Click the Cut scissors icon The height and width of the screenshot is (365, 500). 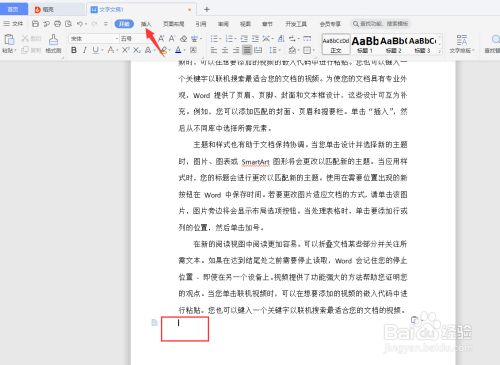coord(25,38)
